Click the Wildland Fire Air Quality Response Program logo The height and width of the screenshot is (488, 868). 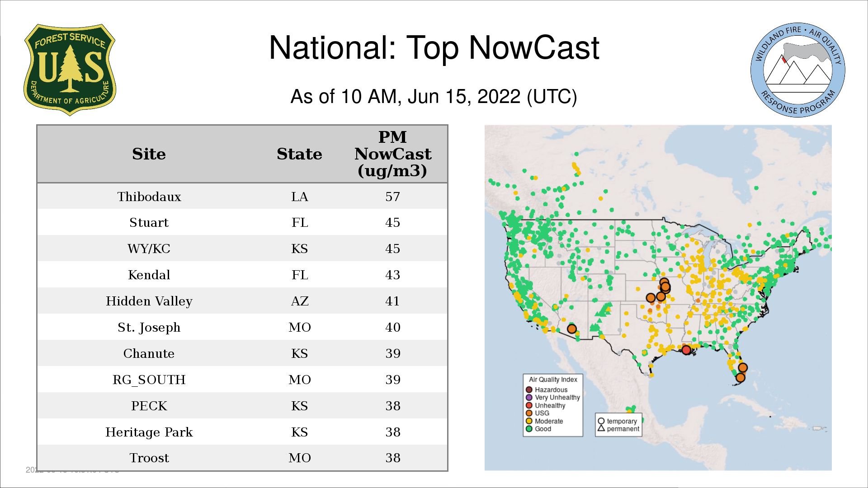(797, 70)
